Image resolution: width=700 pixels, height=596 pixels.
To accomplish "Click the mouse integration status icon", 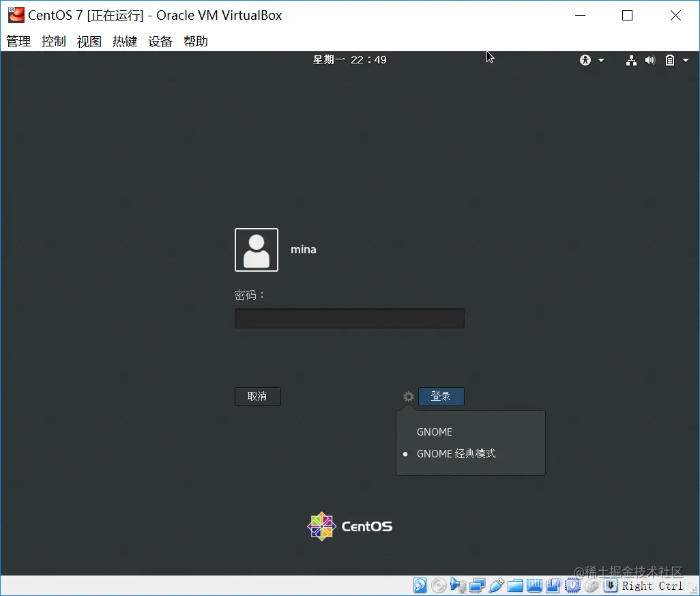I will click(x=592, y=585).
